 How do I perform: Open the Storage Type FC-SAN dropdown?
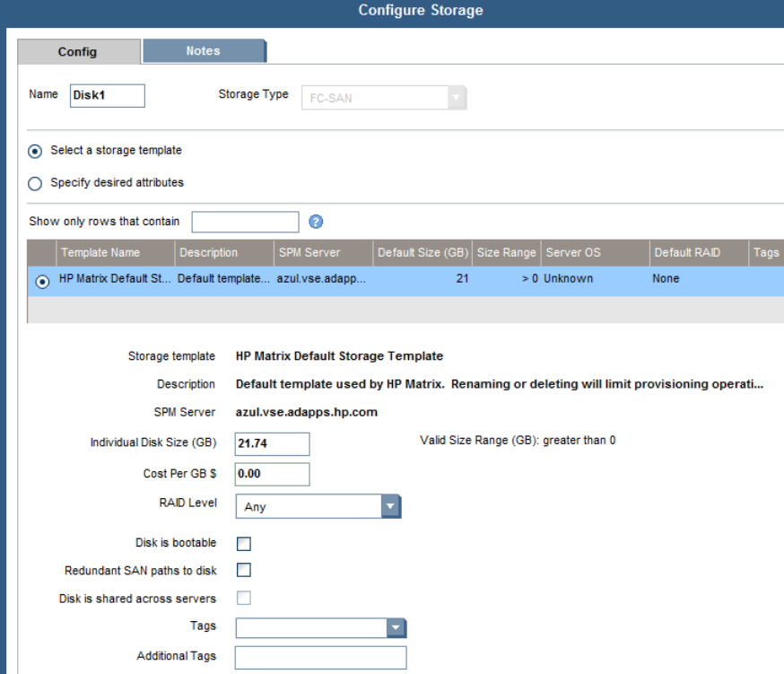point(457,97)
